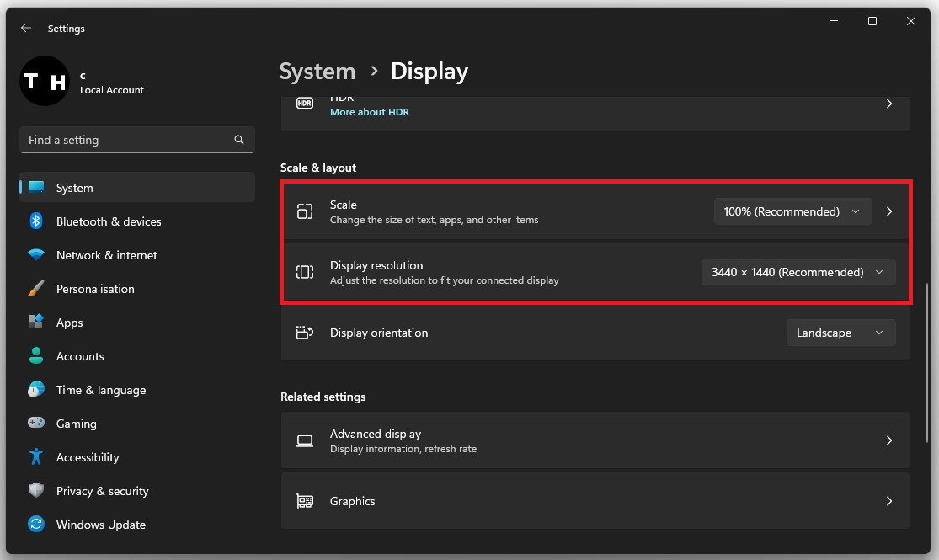Click the Privacy & security shield icon
Screen dimensions: 939x560
(36, 491)
